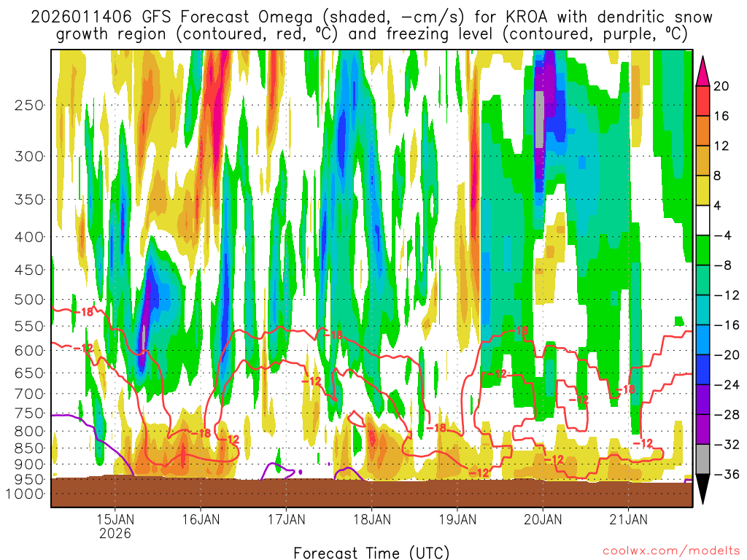Screen dimensions: 747x560
Task: Select the orange color bar segment between 12 and 16
Action: point(703,131)
